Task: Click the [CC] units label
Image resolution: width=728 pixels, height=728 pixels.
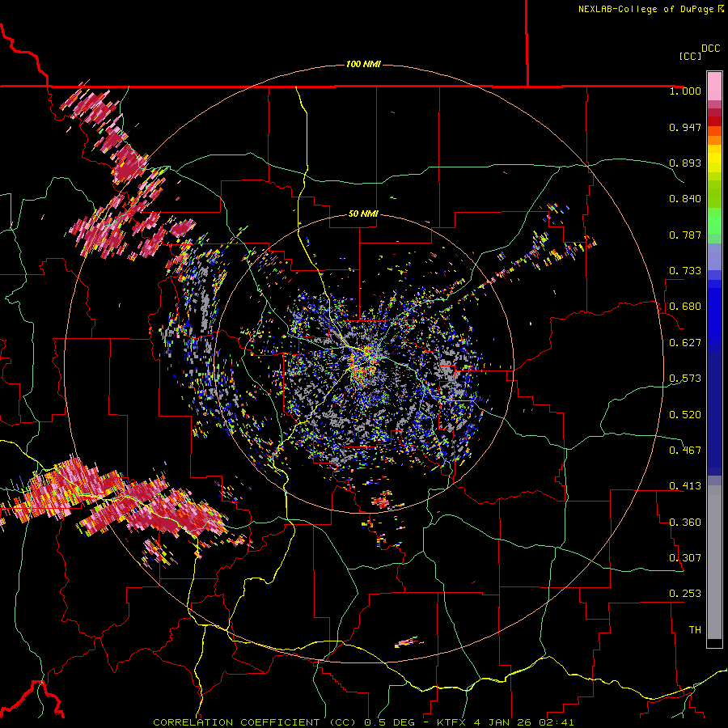Action: tap(690, 56)
